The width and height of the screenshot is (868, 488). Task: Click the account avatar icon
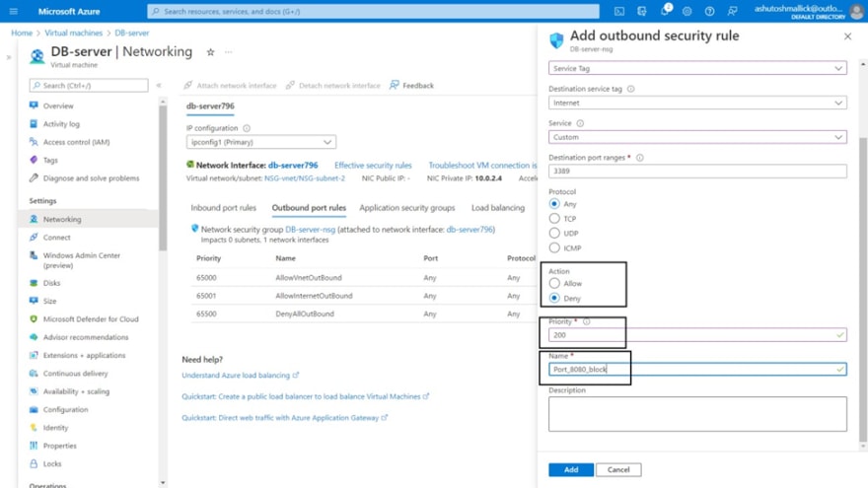point(856,12)
